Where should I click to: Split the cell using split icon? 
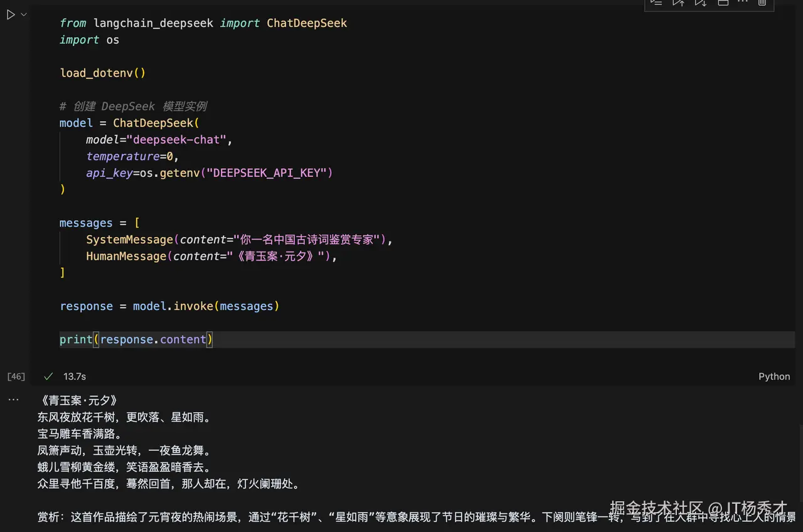point(723,4)
